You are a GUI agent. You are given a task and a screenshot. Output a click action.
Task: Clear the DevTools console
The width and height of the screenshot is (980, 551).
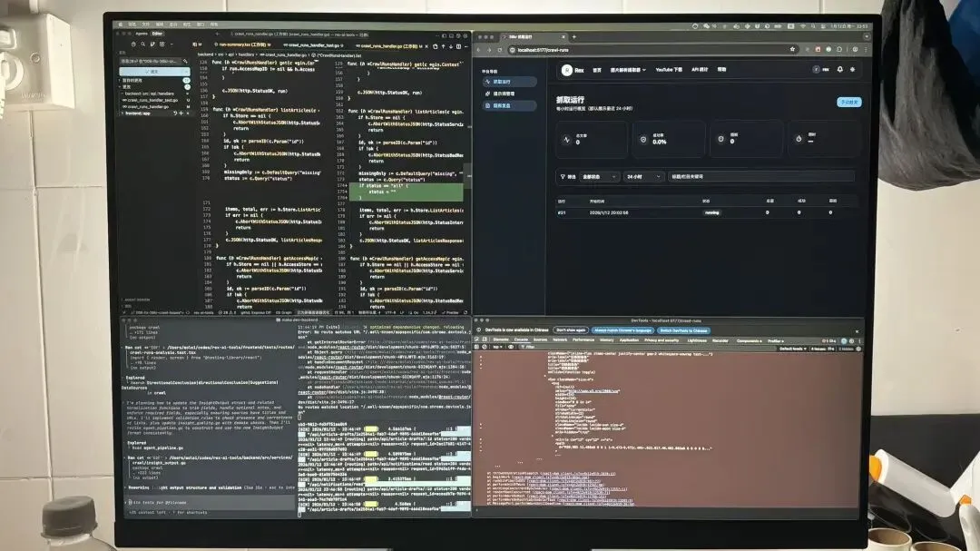tap(485, 347)
